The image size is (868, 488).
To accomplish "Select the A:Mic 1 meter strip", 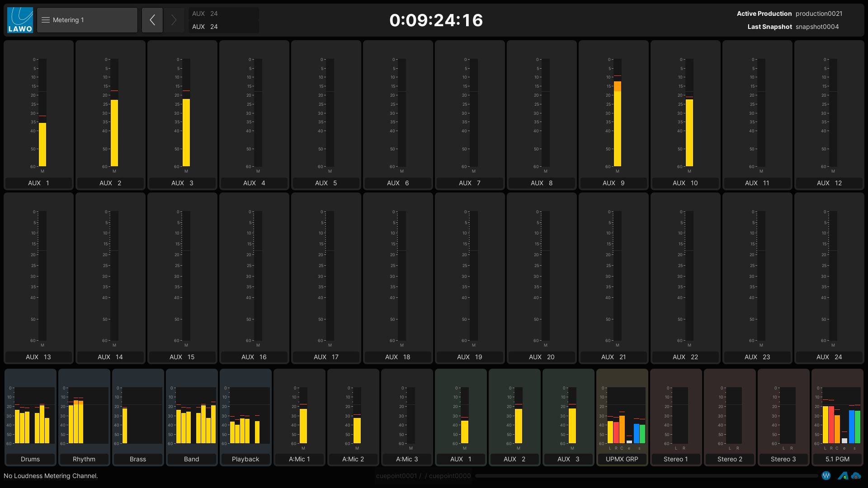I will pyautogui.click(x=299, y=416).
